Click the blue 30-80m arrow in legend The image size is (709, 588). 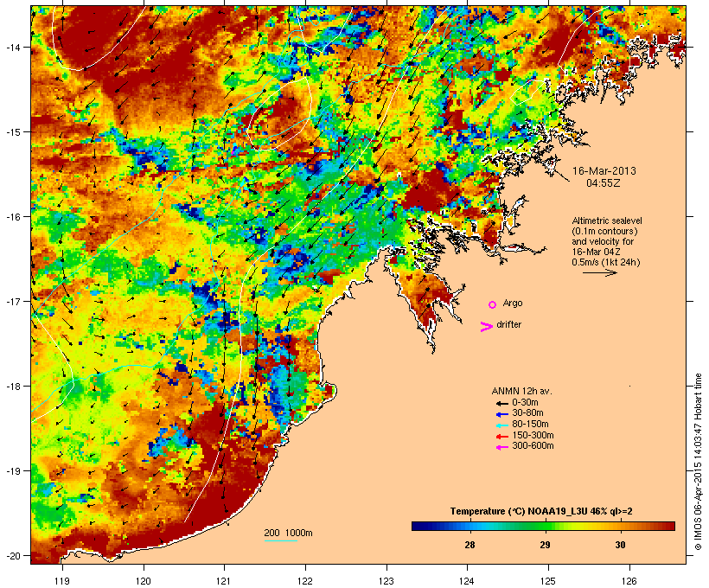coord(501,414)
